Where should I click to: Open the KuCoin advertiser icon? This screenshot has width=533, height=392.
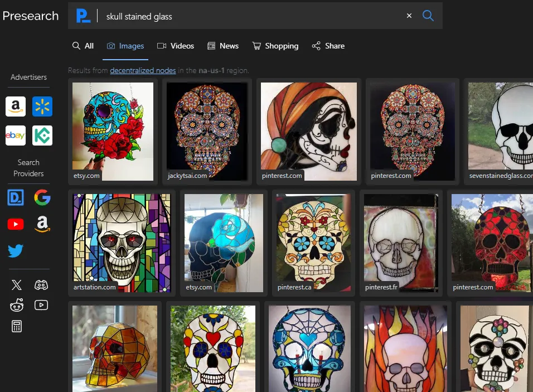pos(42,135)
